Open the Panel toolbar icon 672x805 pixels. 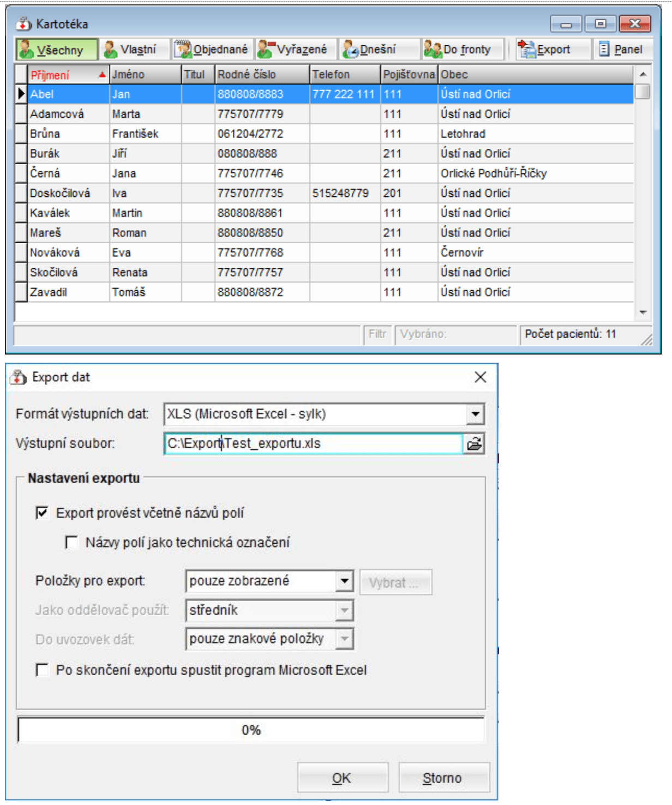[x=603, y=49]
